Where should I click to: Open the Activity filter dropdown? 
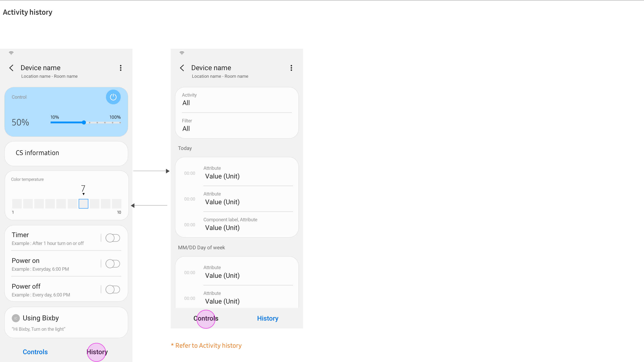click(x=236, y=100)
